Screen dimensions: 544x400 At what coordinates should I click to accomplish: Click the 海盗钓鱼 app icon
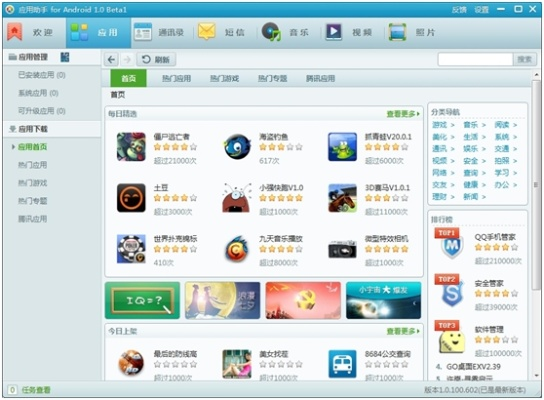click(x=237, y=147)
